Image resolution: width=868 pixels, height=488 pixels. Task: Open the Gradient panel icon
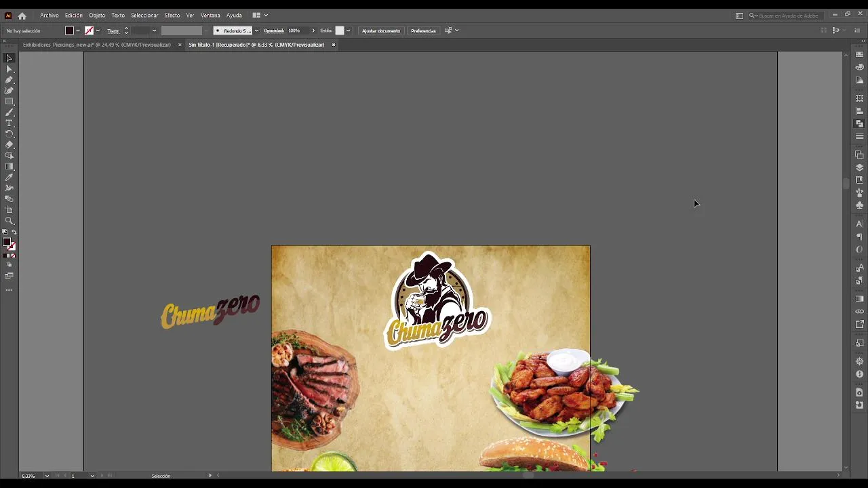tap(860, 299)
